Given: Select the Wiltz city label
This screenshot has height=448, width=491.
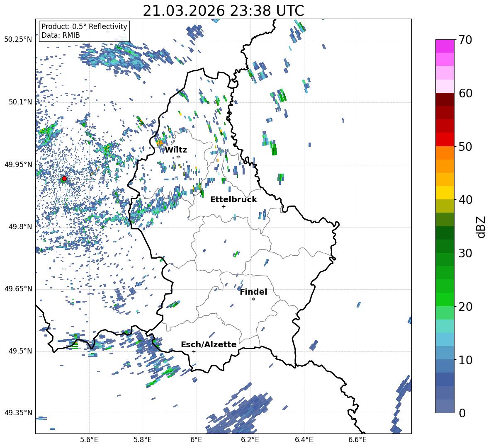Looking at the screenshot, I should point(176,150).
